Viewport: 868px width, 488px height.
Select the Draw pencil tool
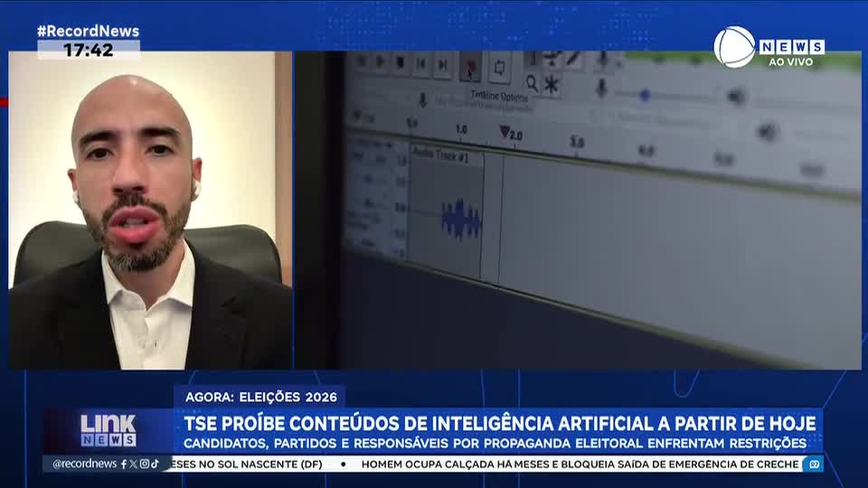tap(573, 60)
